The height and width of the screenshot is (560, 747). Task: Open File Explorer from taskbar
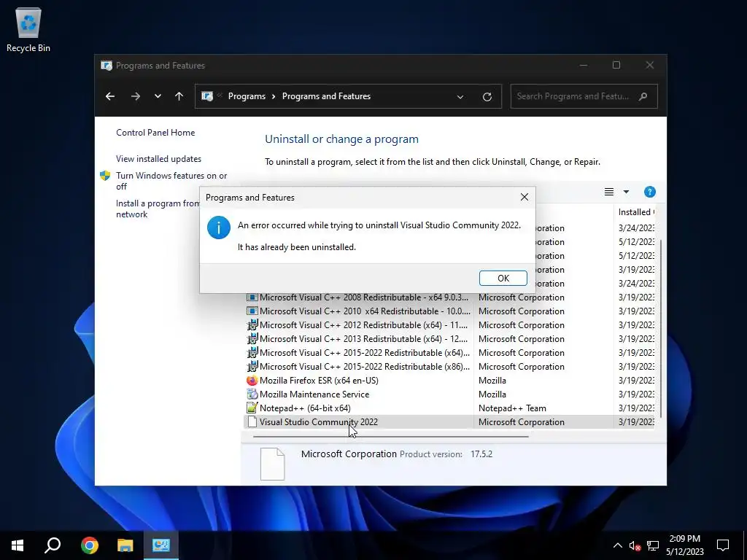125,545
